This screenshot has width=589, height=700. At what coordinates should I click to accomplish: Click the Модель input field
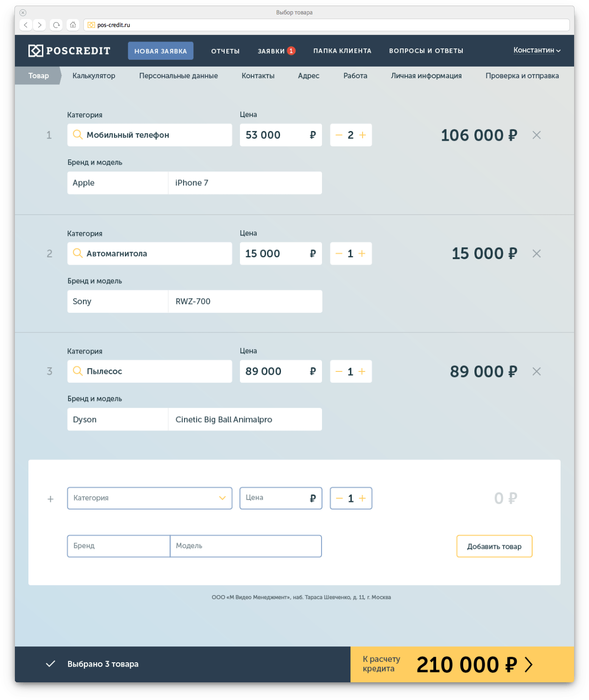point(246,546)
